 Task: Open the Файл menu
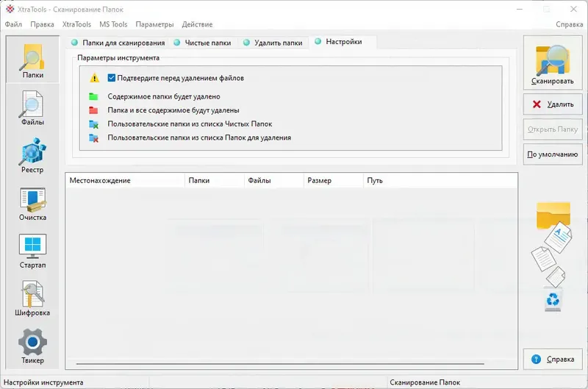pyautogui.click(x=13, y=24)
